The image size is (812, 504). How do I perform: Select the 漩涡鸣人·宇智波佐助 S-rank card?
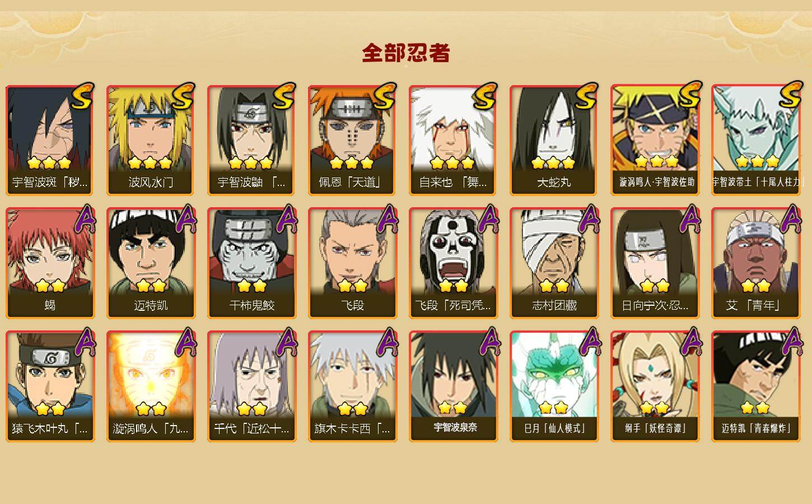(655, 140)
